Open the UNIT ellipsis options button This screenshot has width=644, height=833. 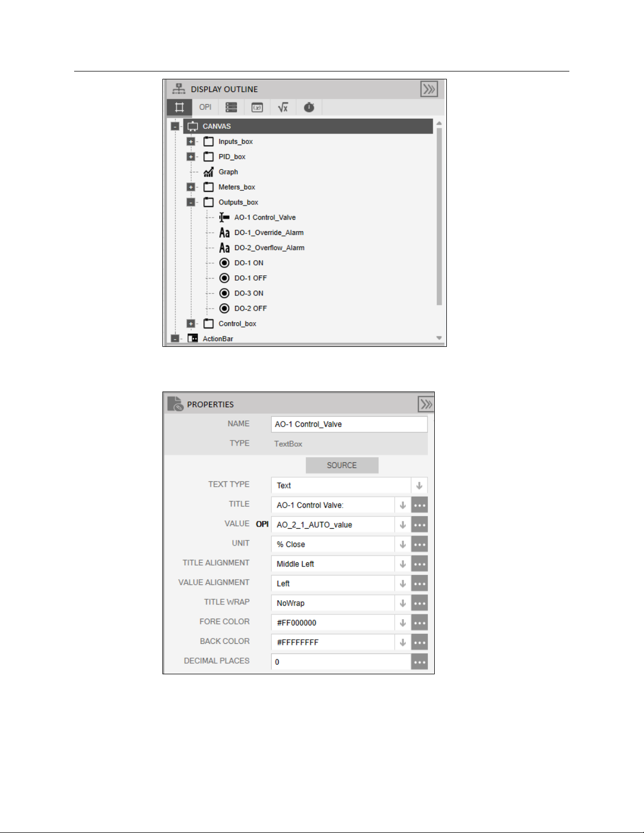tap(420, 544)
